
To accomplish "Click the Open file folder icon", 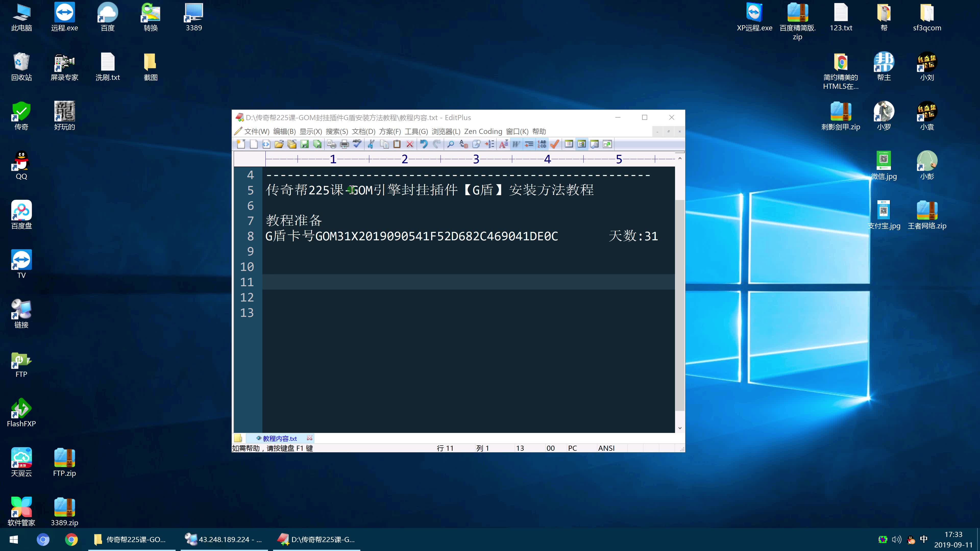I will (x=279, y=144).
